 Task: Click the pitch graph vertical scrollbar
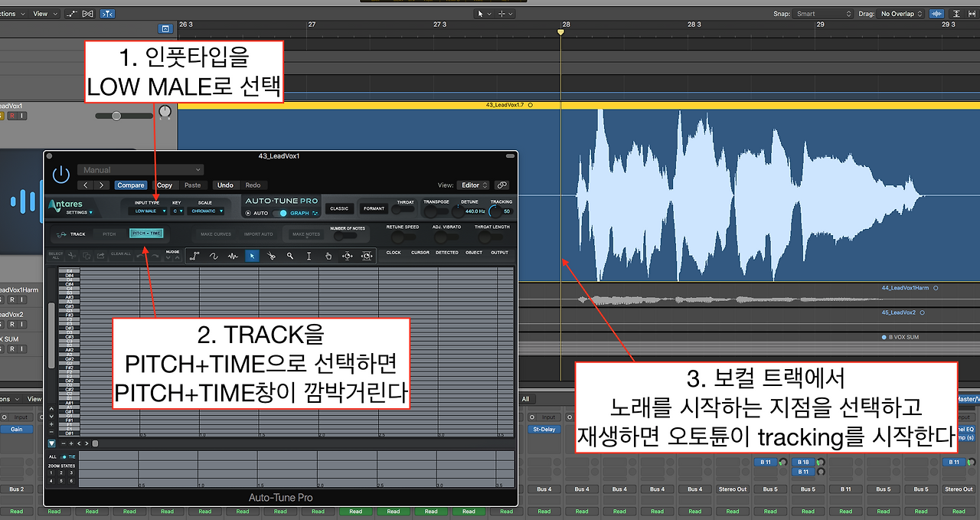coord(52,337)
